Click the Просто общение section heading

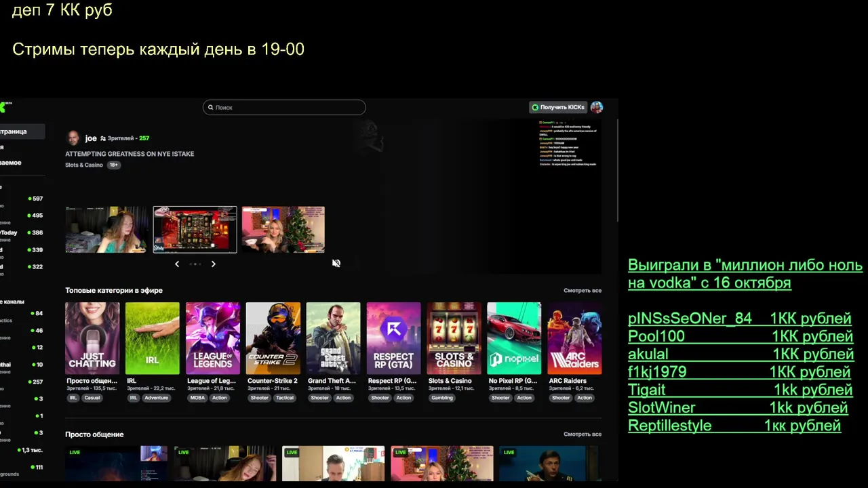[94, 434]
